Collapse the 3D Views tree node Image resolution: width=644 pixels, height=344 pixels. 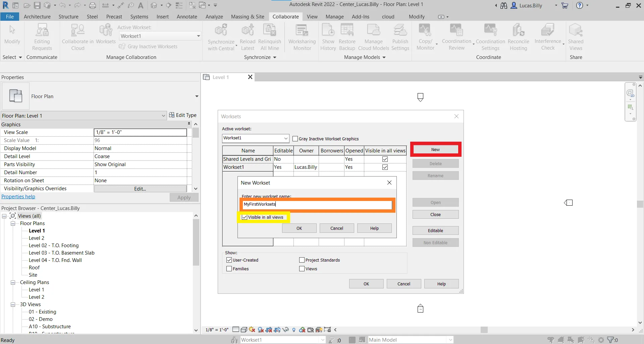[13, 304]
